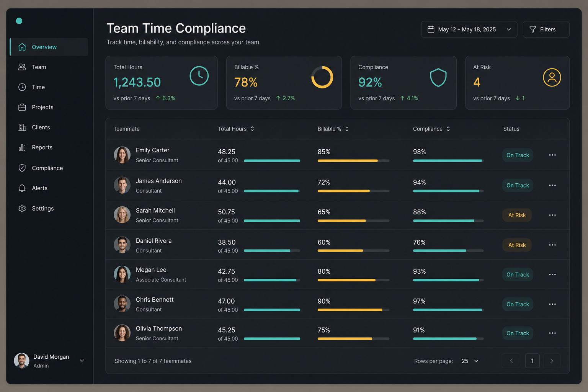The height and width of the screenshot is (392, 588).
Task: Click Emily Carter's avatar photo
Action: 122,155
